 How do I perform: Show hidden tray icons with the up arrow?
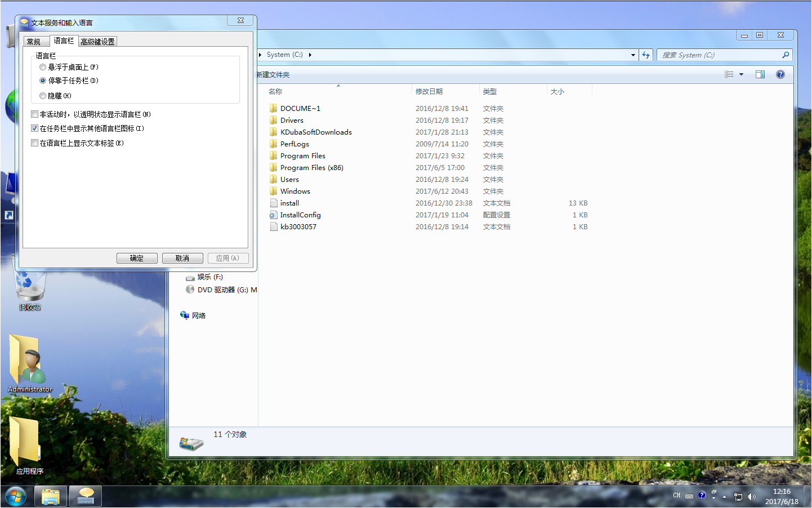click(x=724, y=497)
